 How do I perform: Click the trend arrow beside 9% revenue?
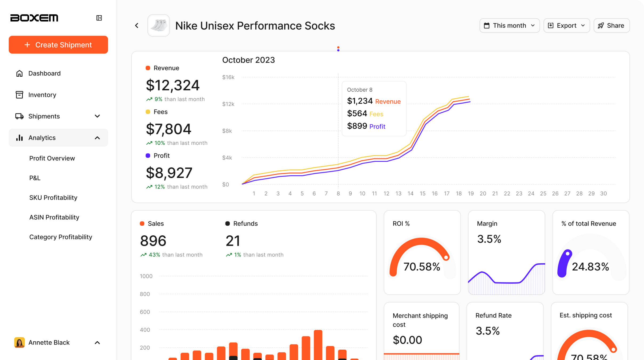[x=149, y=99]
